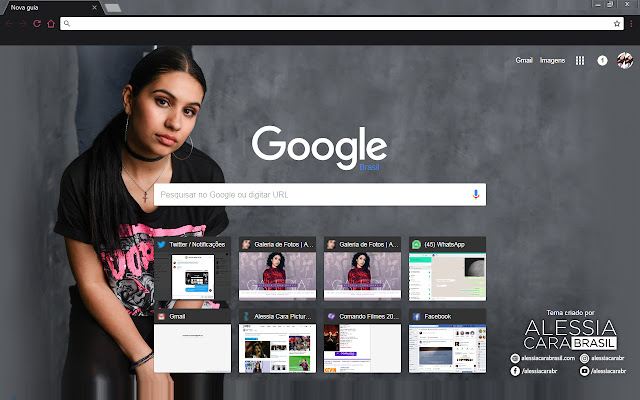Reload the page with the refresh icon
The image size is (640, 400).
[37, 24]
